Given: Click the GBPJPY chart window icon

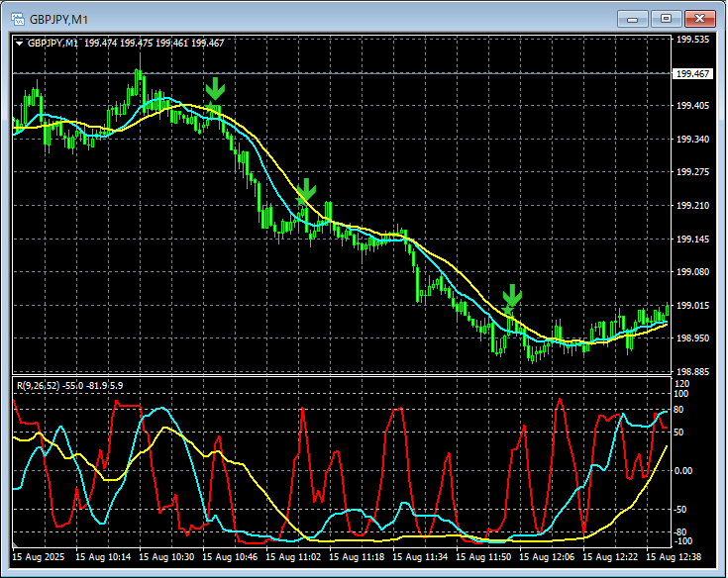Looking at the screenshot, I should (x=18, y=19).
